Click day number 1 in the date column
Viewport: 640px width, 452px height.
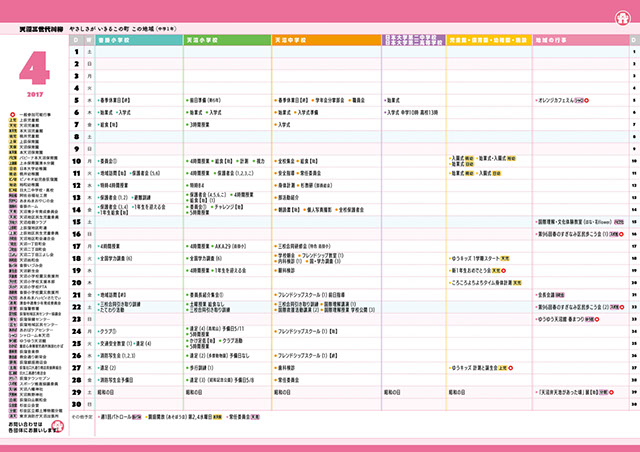[76, 52]
